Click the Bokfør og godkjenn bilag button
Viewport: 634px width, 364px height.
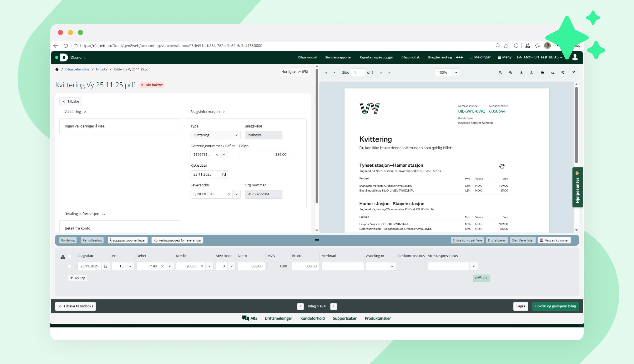click(555, 306)
